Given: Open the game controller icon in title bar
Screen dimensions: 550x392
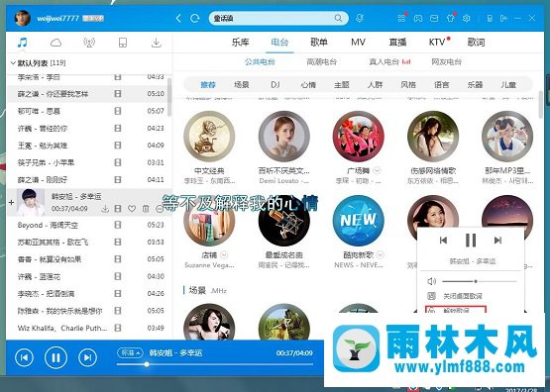Looking at the screenshot, I should 418,18.
